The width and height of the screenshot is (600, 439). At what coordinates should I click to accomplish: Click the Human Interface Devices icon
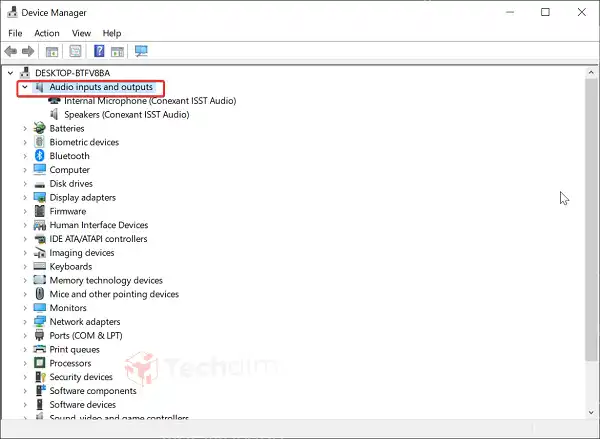[x=39, y=225]
